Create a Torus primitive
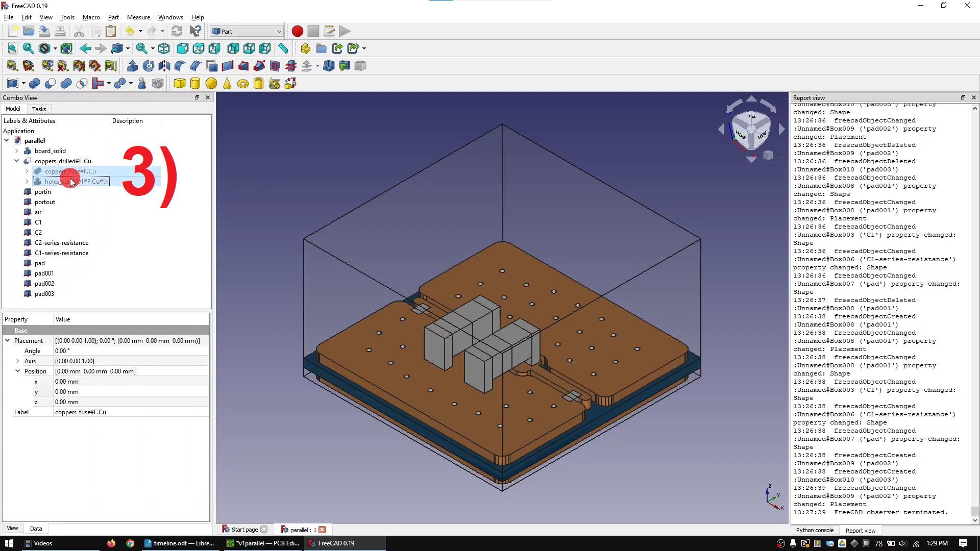980x551 pixels. pyautogui.click(x=243, y=83)
